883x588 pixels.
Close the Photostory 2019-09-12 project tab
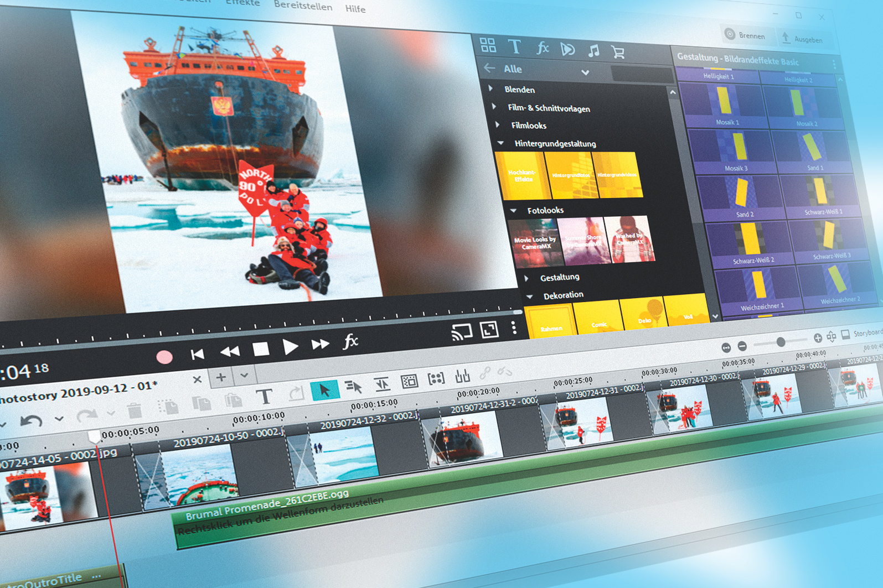[197, 379]
